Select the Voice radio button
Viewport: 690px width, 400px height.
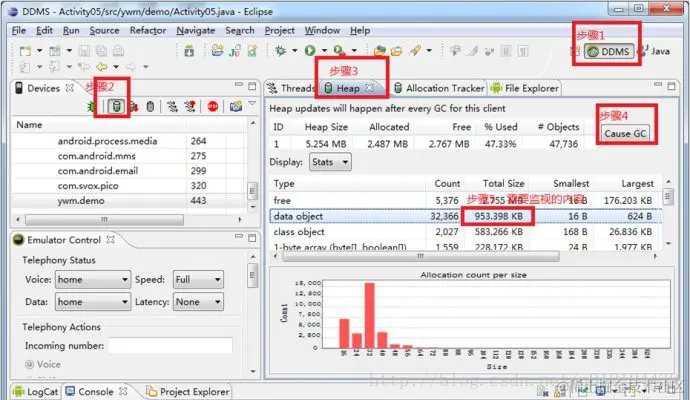click(29, 364)
